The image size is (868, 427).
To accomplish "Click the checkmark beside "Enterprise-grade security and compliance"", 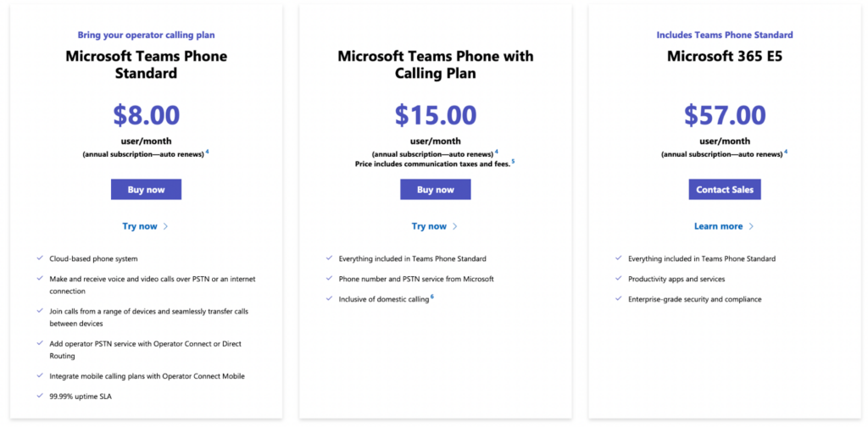I will pyautogui.click(x=619, y=299).
